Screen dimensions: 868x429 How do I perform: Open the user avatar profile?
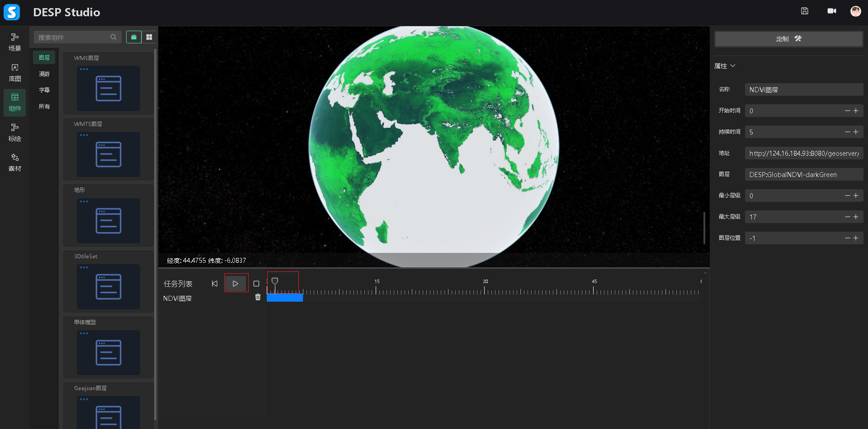[855, 11]
